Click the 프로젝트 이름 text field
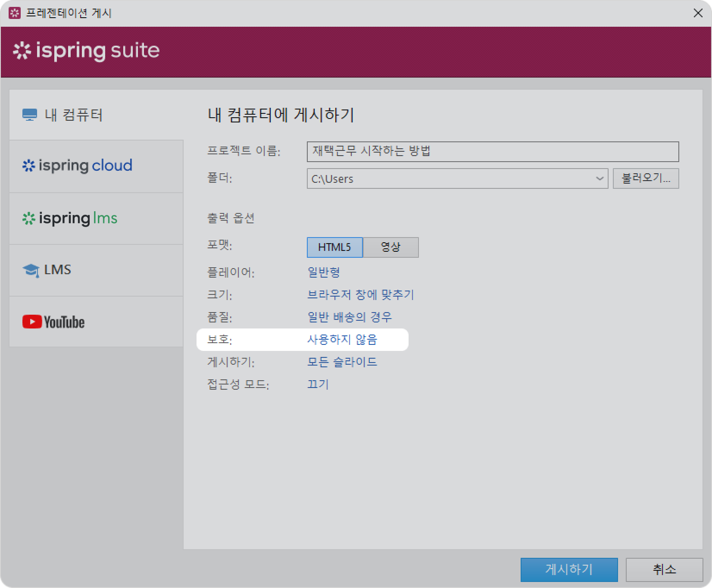The height and width of the screenshot is (588, 712). tap(492, 152)
